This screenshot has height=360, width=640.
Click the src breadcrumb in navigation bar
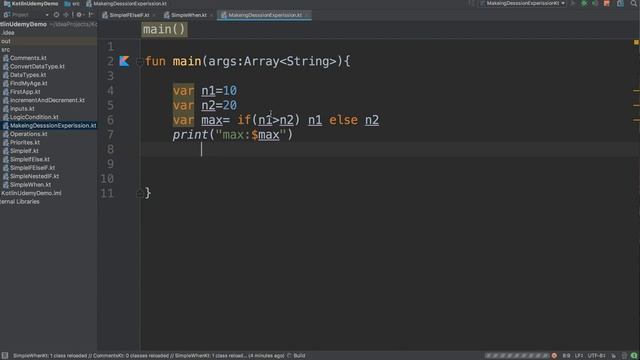72,4
